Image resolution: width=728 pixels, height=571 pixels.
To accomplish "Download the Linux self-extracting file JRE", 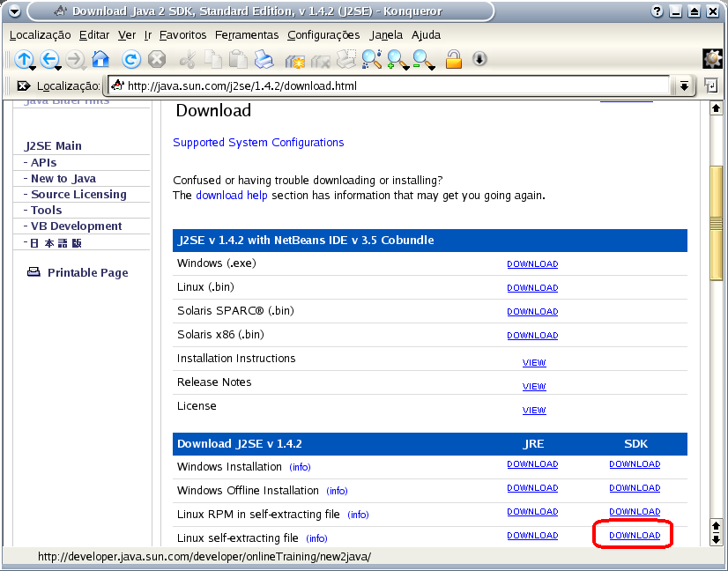I will point(532,535).
